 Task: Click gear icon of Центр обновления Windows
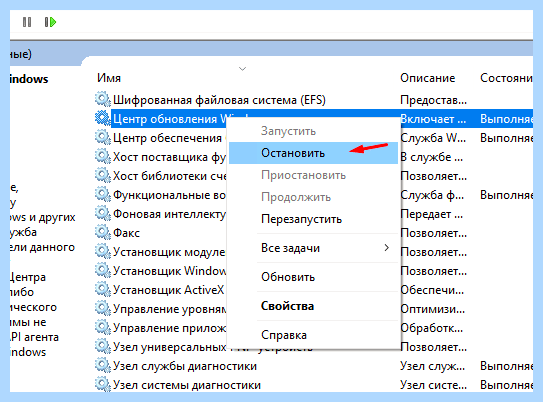tap(103, 118)
